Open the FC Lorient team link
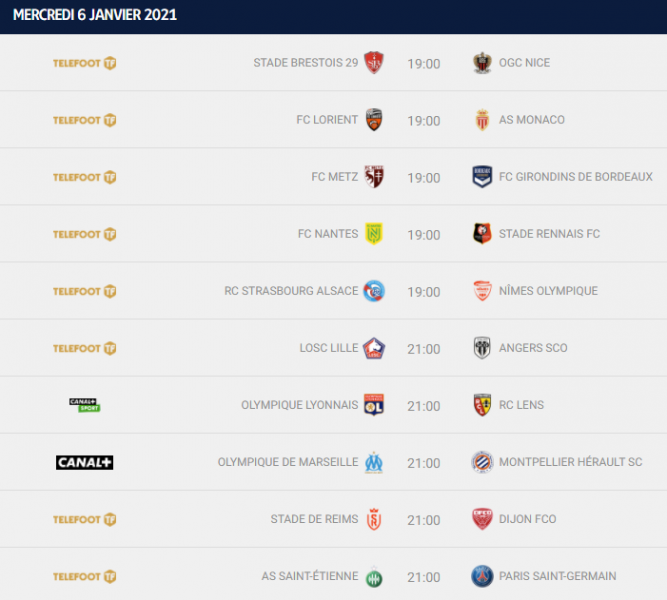 [x=327, y=120]
